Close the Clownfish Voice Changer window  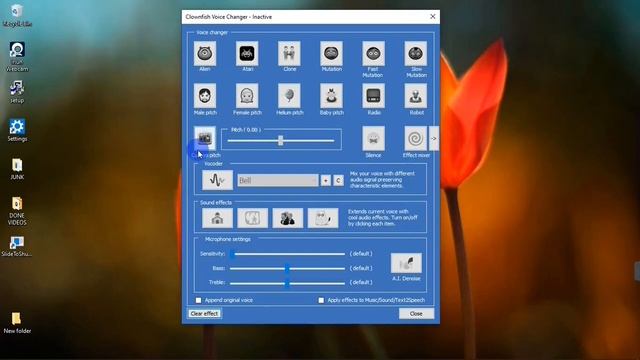433,17
